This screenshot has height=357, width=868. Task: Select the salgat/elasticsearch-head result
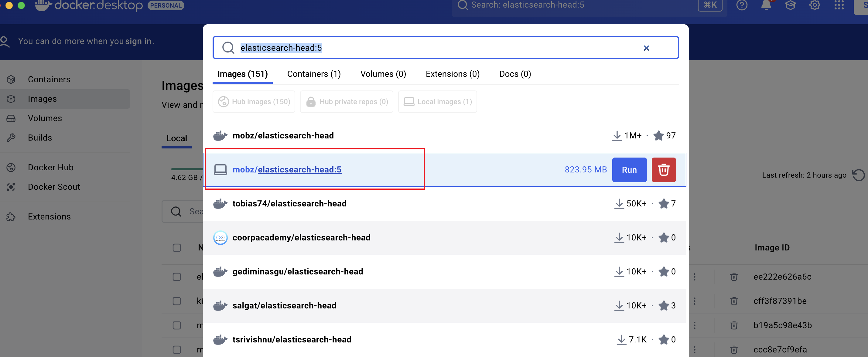tap(444, 306)
